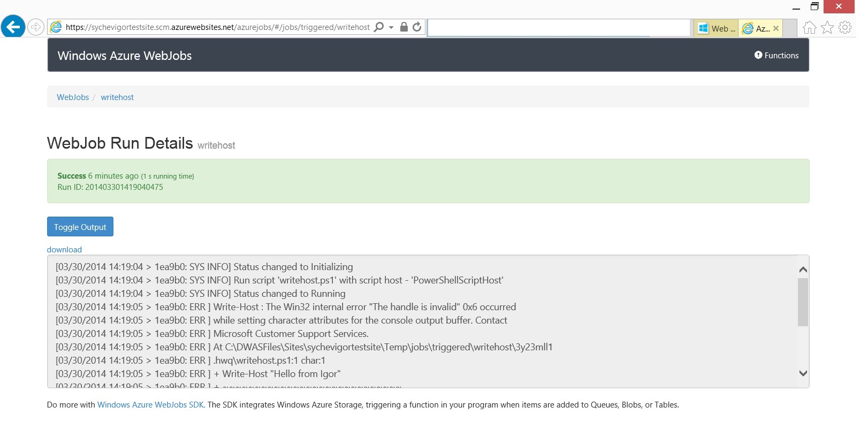Click the IE page icon in address bar
This screenshot has height=430, width=868.
click(x=56, y=27)
